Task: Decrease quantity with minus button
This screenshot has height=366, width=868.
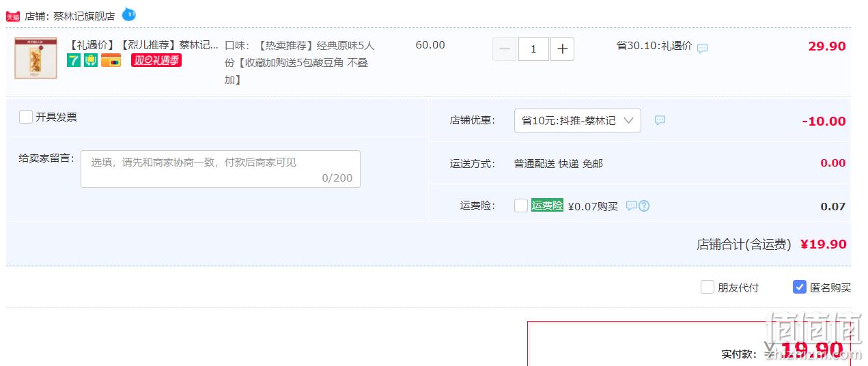Action: click(505, 49)
